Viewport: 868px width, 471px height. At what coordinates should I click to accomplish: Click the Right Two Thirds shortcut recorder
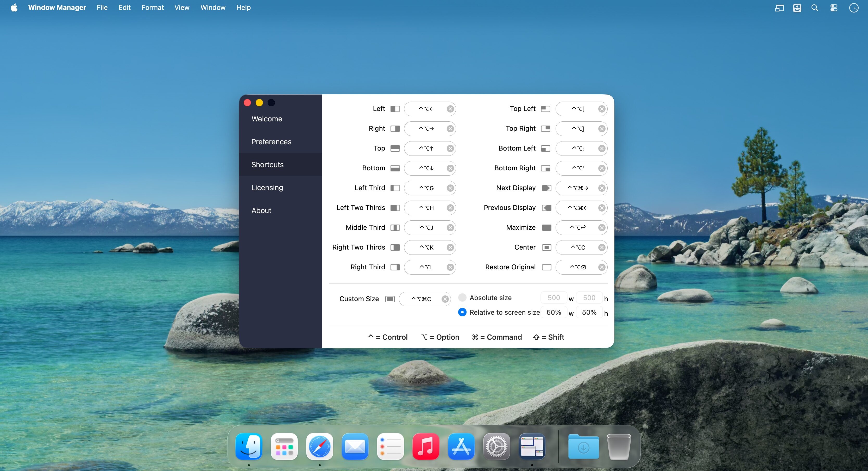point(426,247)
